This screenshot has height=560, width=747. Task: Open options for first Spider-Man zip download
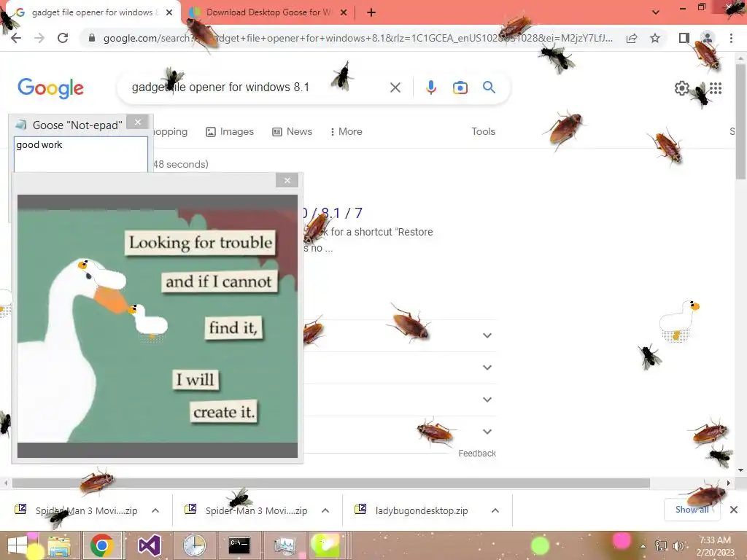pos(155,510)
